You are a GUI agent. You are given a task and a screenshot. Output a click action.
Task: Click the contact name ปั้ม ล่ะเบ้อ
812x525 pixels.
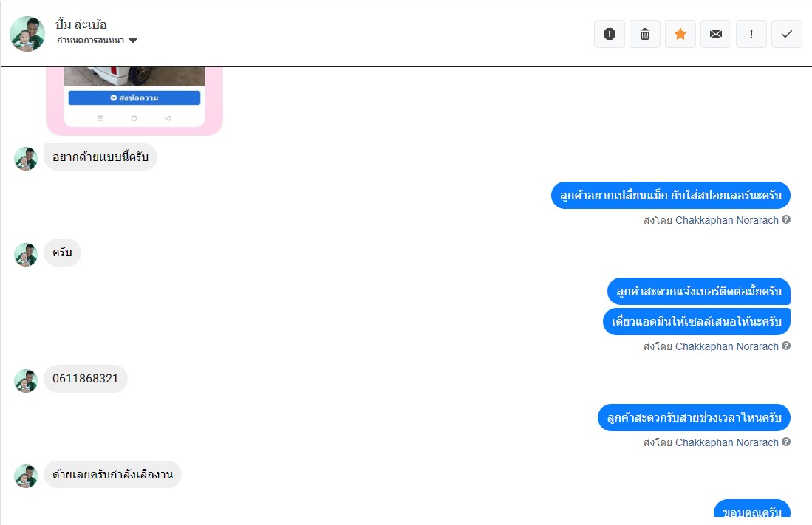point(81,24)
